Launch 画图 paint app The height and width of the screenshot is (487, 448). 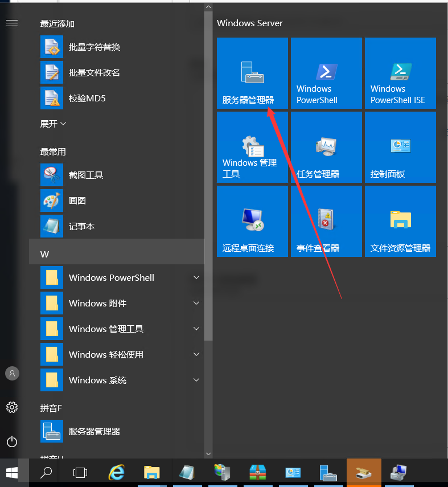click(x=117, y=200)
